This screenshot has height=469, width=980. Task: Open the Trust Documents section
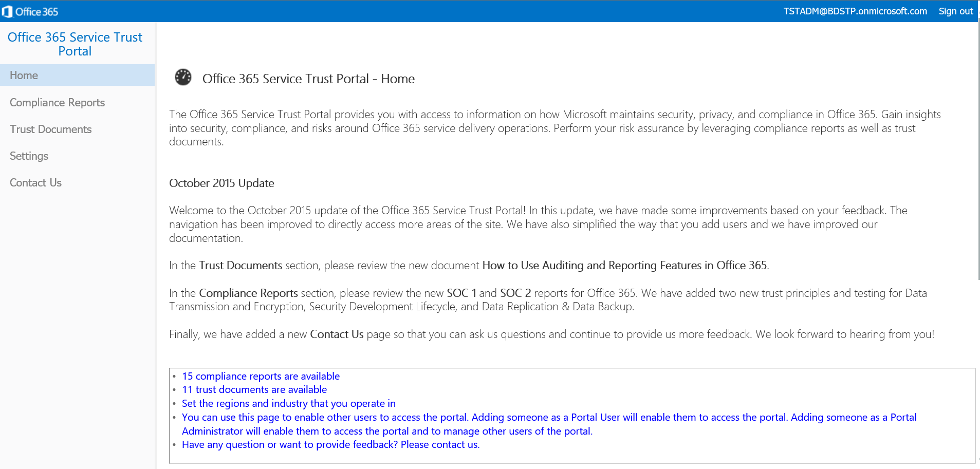(x=50, y=129)
